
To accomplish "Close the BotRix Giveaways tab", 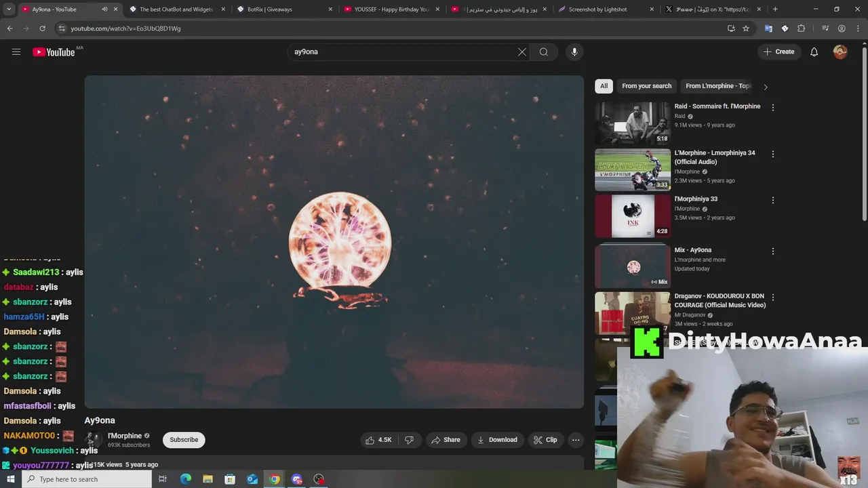I will tap(330, 9).
